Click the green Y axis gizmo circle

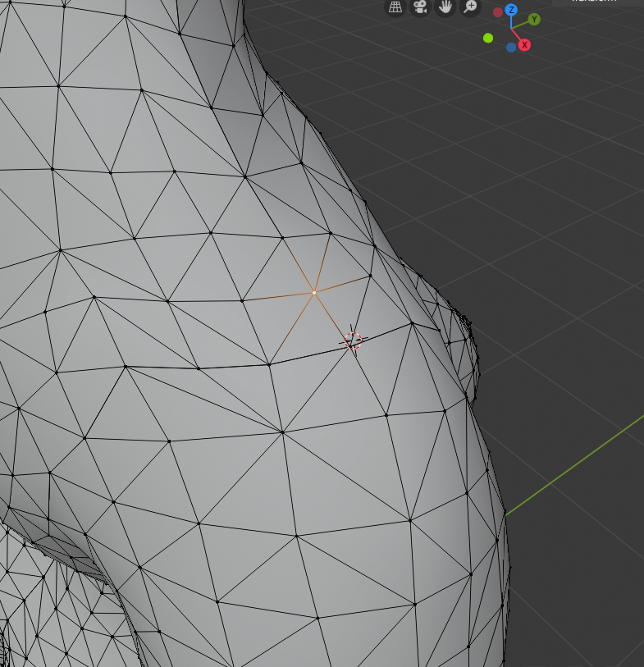535,19
